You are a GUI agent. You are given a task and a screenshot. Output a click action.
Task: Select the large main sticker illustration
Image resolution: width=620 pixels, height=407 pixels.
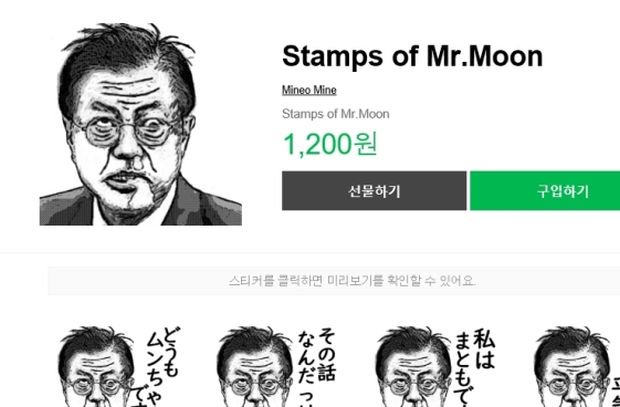point(140,124)
